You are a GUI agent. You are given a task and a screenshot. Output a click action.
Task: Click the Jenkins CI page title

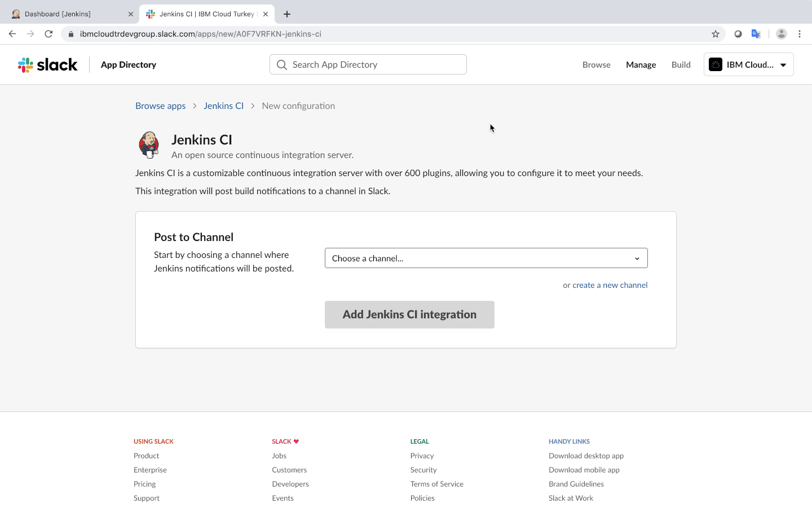point(202,139)
